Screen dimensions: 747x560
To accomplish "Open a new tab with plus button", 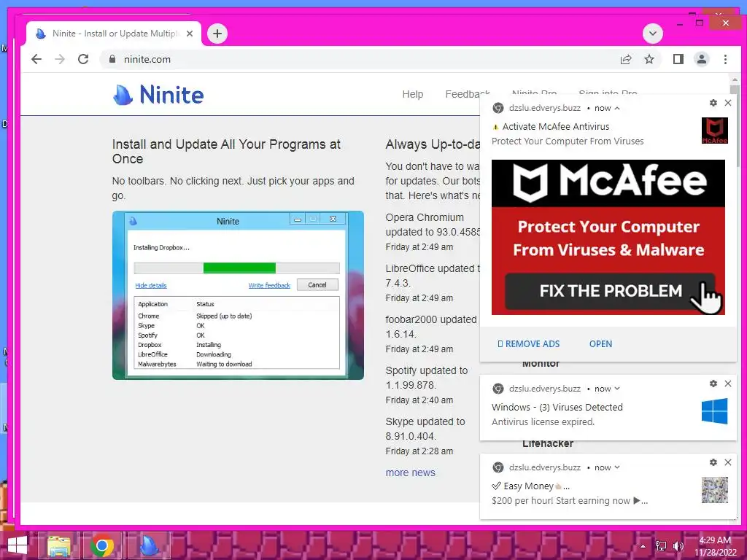I will [217, 34].
